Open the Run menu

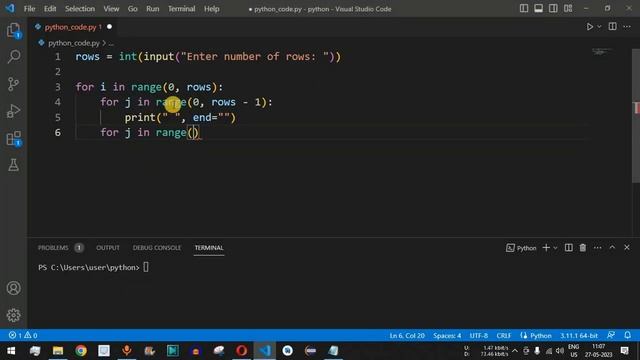pyautogui.click(x=153, y=9)
